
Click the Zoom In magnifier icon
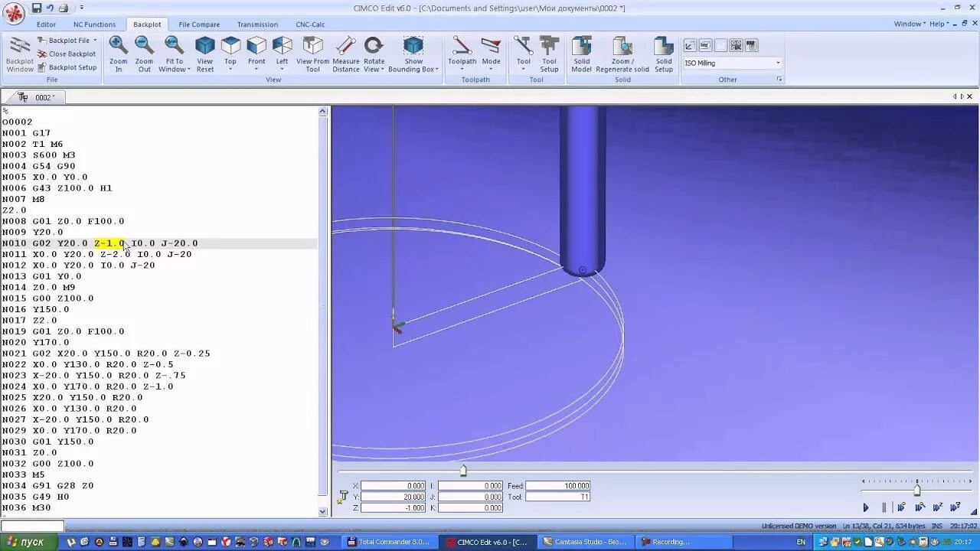coord(118,45)
